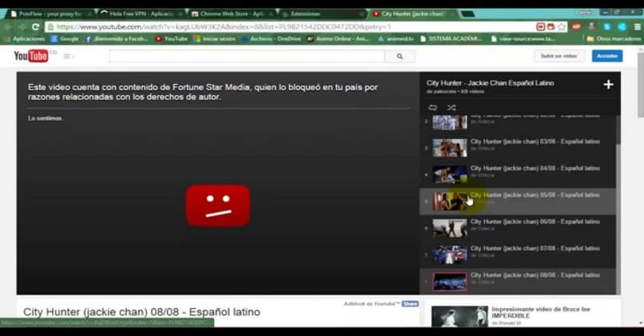Image resolution: width=644 pixels, height=336 pixels.
Task: Bookmark this page with the star icon
Action: point(562,26)
